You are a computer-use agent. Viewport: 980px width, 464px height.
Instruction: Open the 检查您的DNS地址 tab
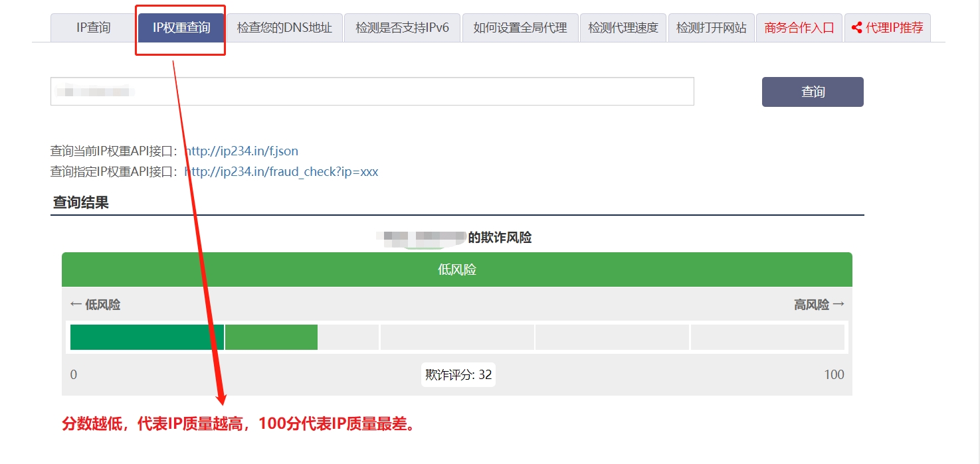click(284, 28)
